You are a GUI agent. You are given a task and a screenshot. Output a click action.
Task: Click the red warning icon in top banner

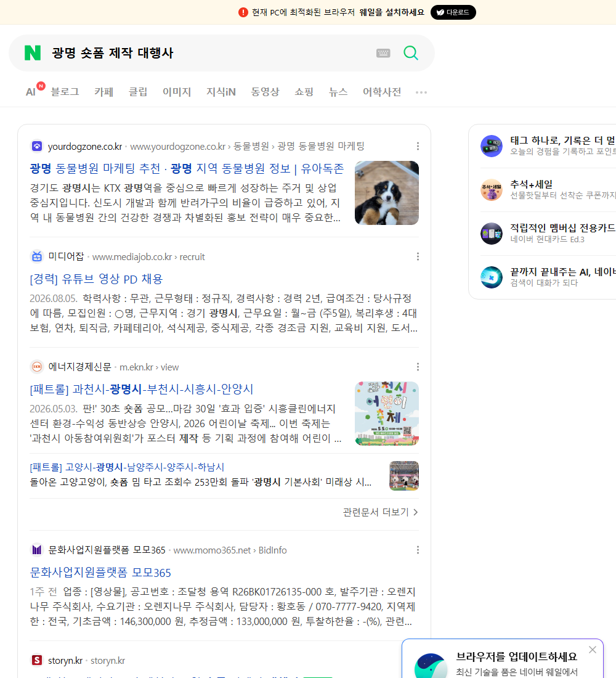[243, 12]
